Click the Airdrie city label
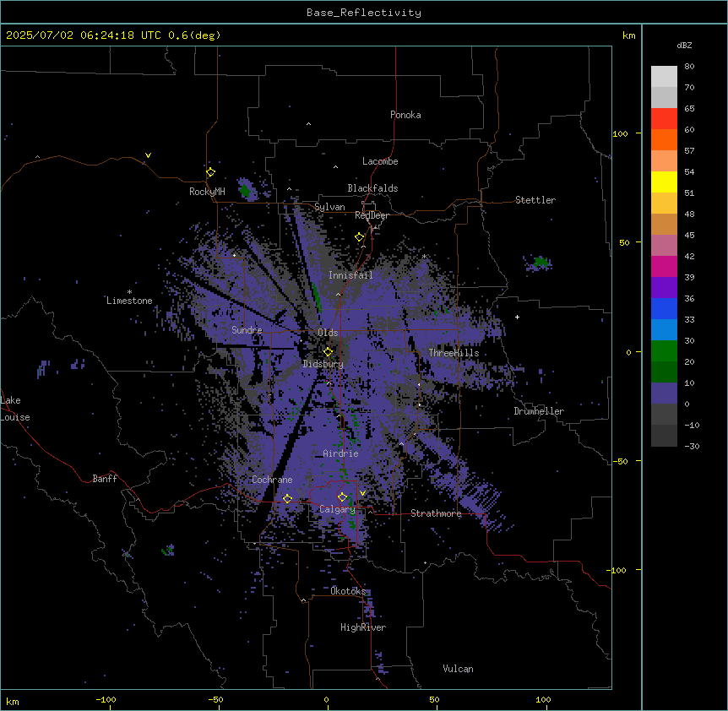 [x=341, y=453]
